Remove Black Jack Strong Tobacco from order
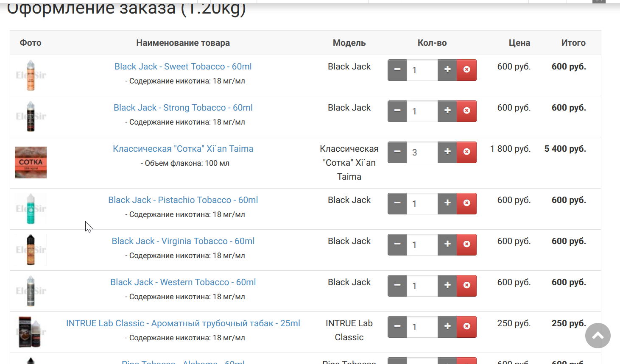The height and width of the screenshot is (364, 620). 467,111
